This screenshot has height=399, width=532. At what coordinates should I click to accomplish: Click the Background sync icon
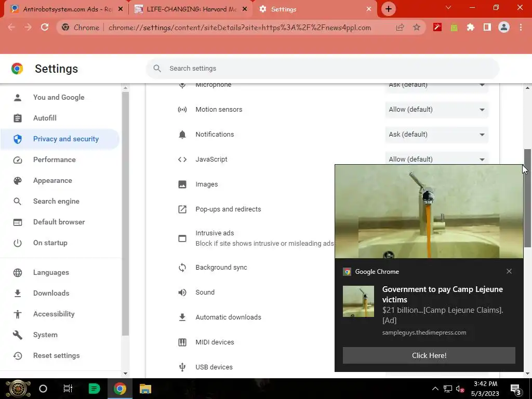pyautogui.click(x=182, y=268)
